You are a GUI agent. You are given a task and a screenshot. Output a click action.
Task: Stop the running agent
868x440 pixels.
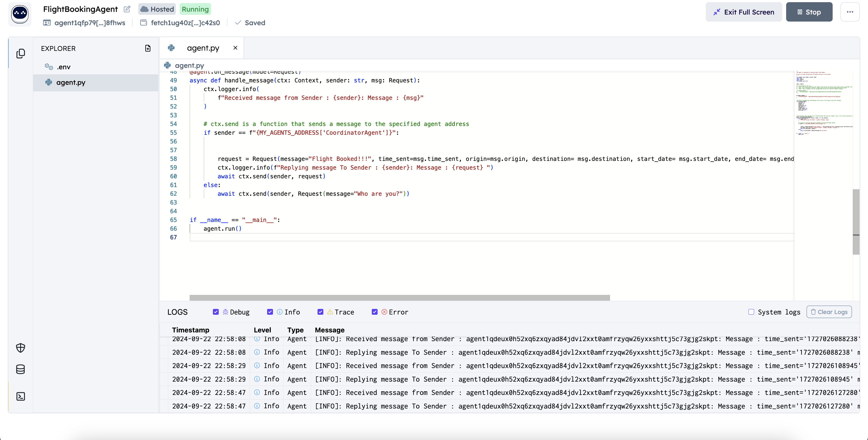[x=809, y=12]
